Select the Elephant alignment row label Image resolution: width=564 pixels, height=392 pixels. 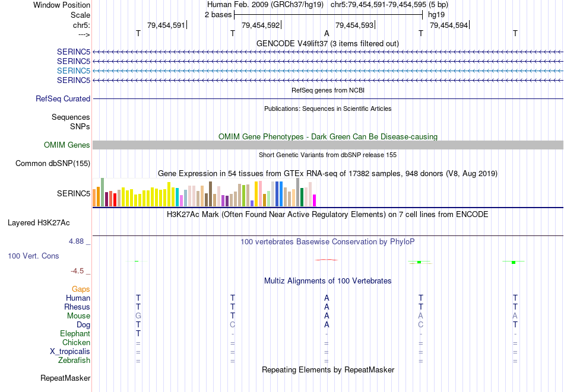pos(75,333)
